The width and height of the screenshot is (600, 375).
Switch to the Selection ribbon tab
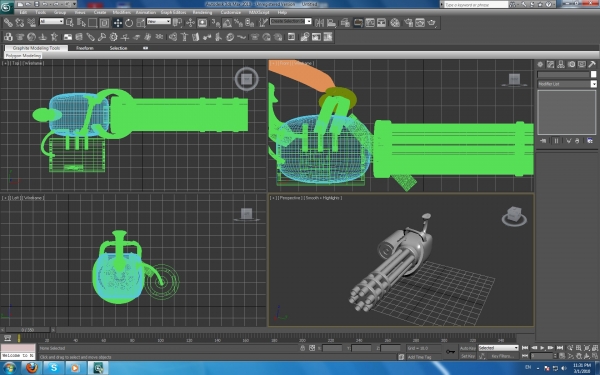(118, 48)
